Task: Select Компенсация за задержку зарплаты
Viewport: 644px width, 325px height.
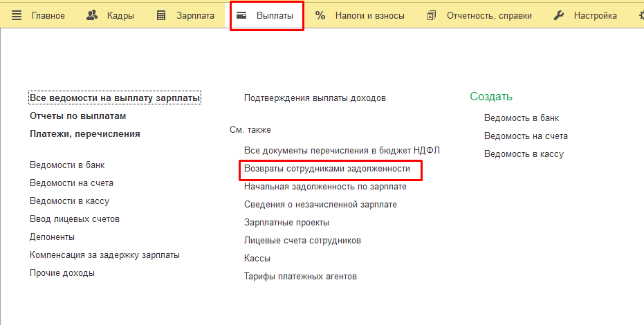Action: pyautogui.click(x=104, y=255)
